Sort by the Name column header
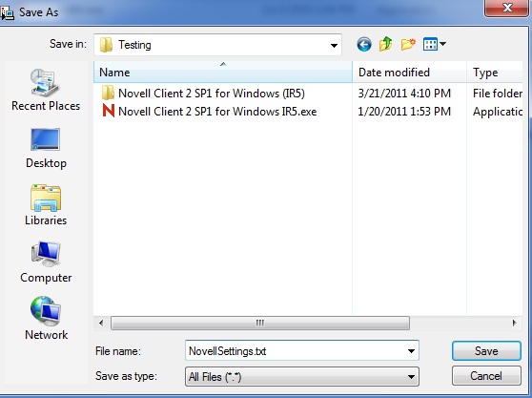 [x=223, y=73]
